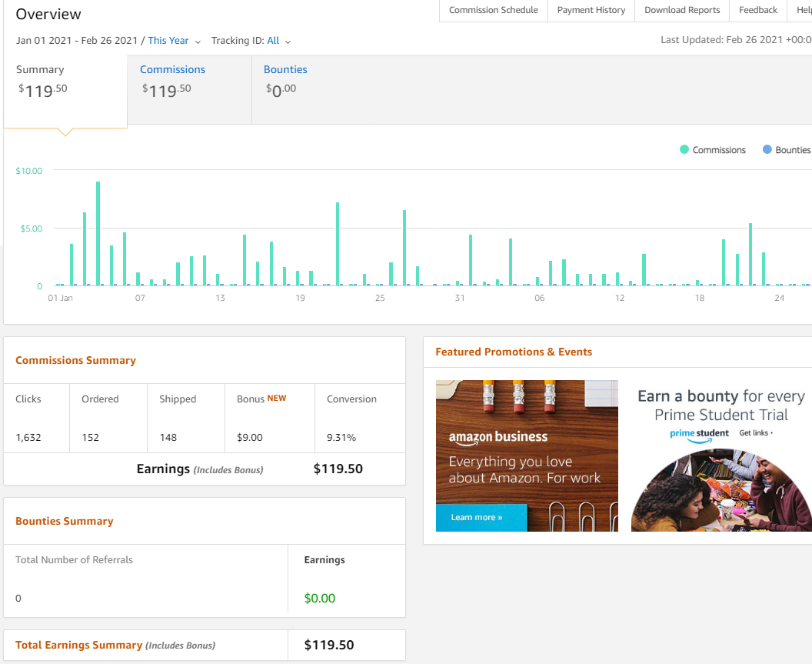This screenshot has width=812, height=664.
Task: Click the Clicks column header
Action: pyautogui.click(x=28, y=399)
